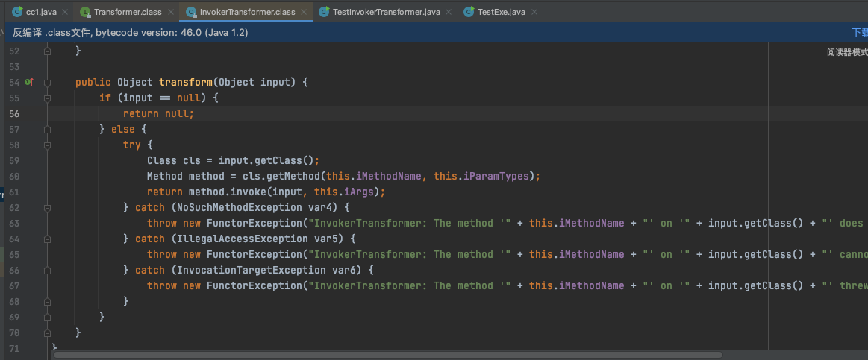
Task: Close the Transformer.class tab
Action: click(x=171, y=12)
